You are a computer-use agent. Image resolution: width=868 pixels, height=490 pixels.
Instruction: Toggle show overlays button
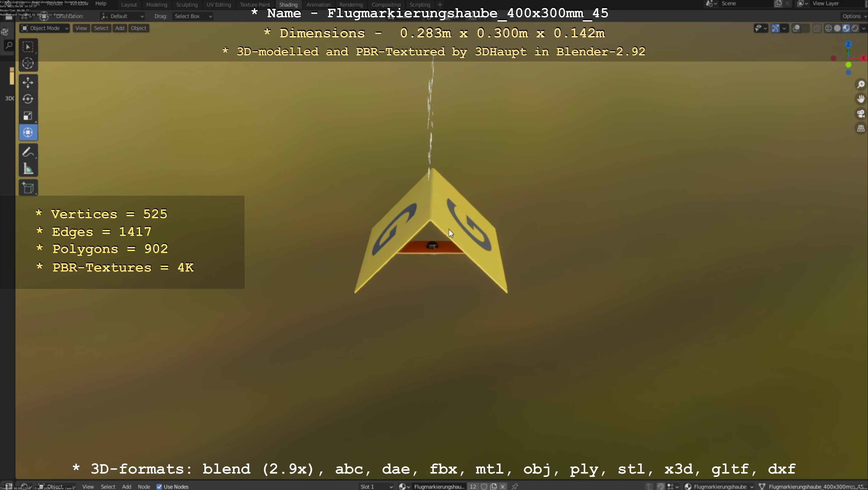click(x=796, y=28)
